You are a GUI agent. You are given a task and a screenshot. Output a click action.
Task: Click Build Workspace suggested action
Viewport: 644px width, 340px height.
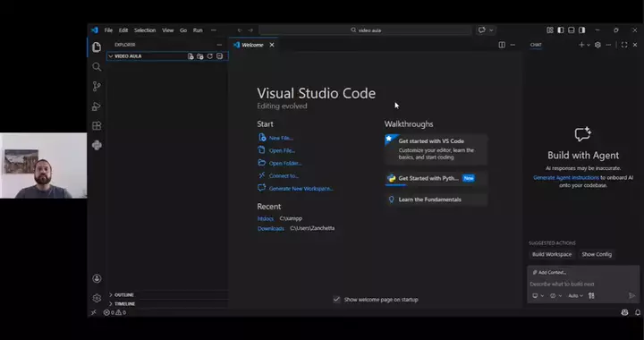(x=552, y=254)
